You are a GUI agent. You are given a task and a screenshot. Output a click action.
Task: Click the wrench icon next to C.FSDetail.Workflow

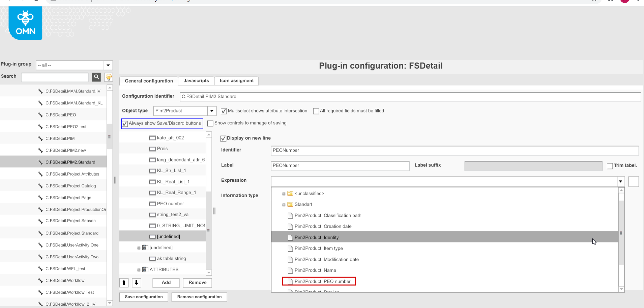click(x=40, y=280)
